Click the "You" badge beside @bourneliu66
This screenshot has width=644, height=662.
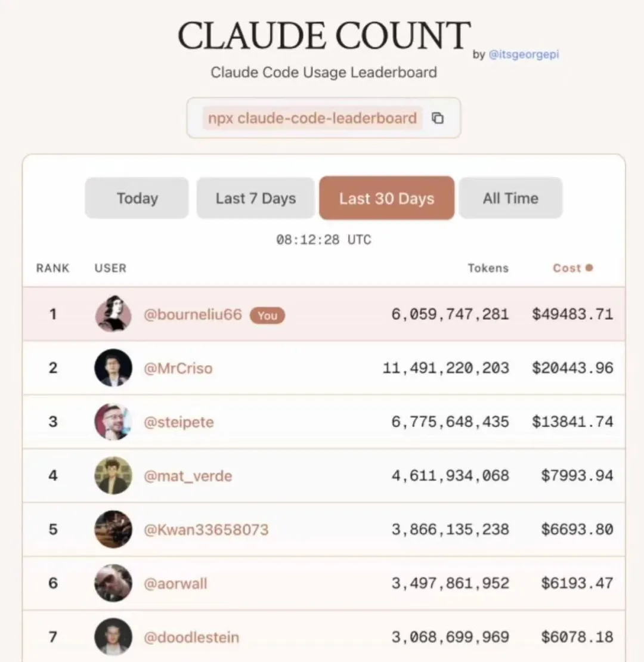pos(267,315)
